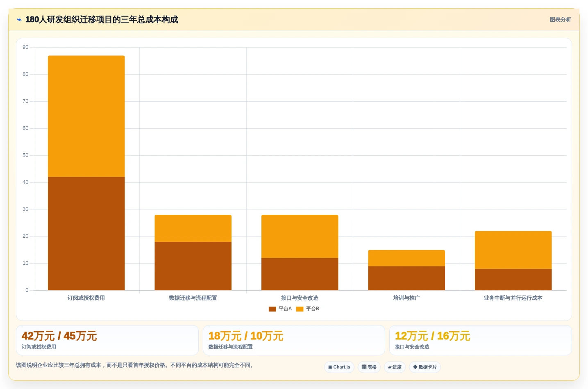Toggle 平台B legend swatch
The width and height of the screenshot is (588, 389).
pyautogui.click(x=300, y=309)
